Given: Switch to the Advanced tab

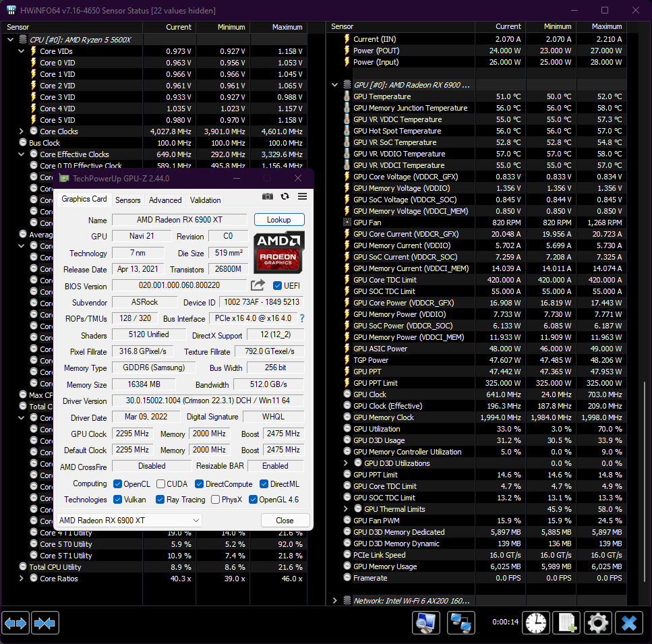Looking at the screenshot, I should (x=165, y=200).
